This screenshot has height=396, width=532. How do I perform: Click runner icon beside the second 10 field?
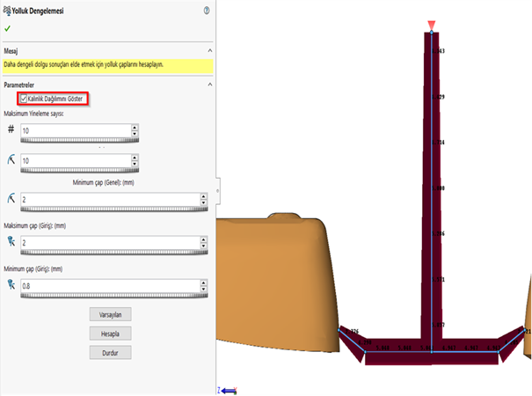(x=11, y=160)
